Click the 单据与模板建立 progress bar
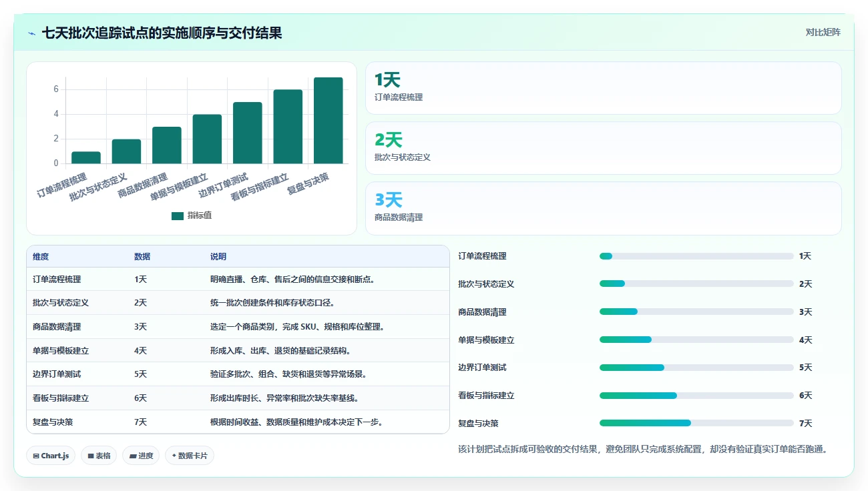 pyautogui.click(x=696, y=340)
